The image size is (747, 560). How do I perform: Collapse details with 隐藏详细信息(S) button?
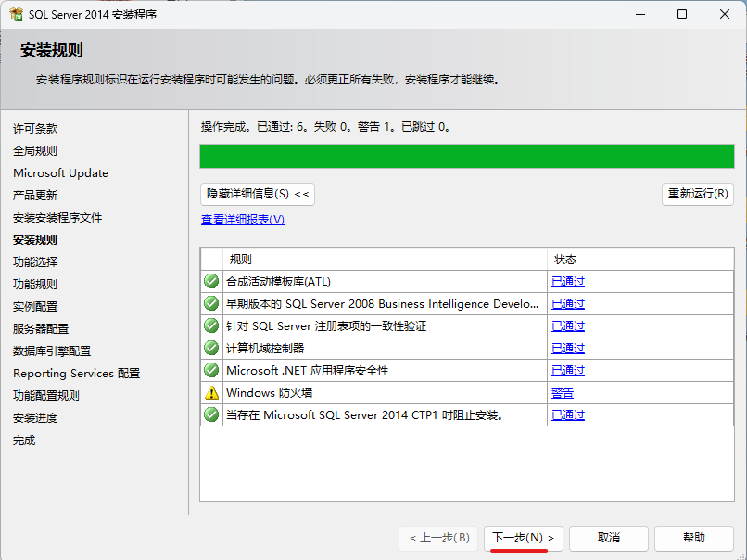258,194
